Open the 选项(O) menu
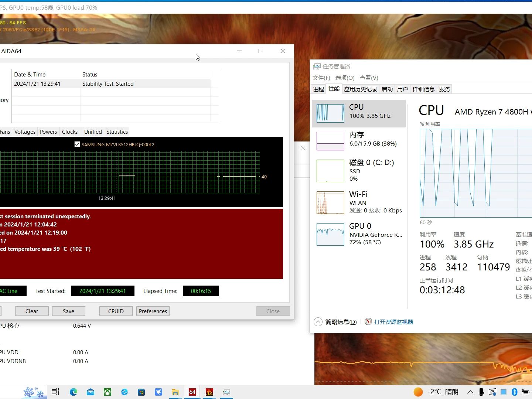This screenshot has height=399, width=532. [345, 78]
